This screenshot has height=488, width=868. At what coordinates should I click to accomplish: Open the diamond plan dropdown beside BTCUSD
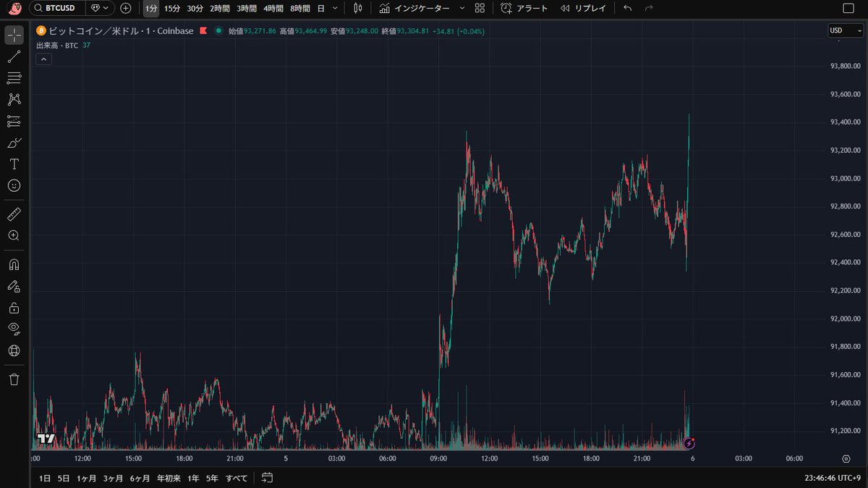tap(100, 8)
